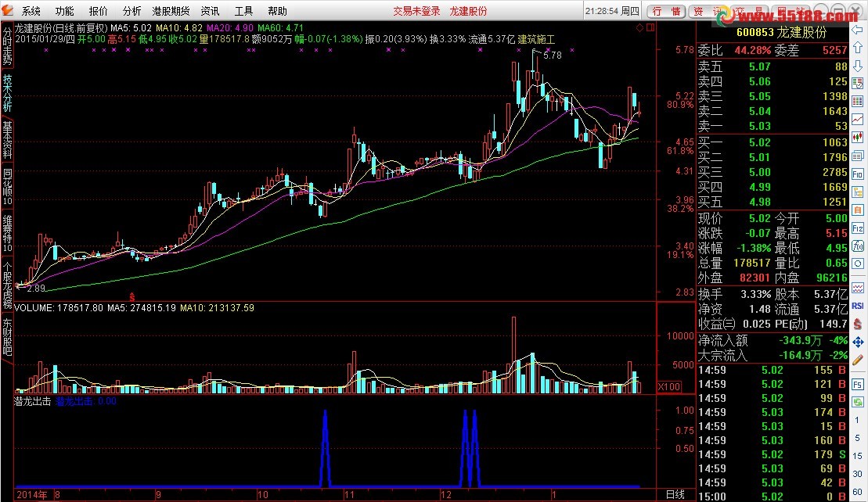The height and width of the screenshot is (502, 868).
Task: Open the 功能 menu
Action: (65, 11)
